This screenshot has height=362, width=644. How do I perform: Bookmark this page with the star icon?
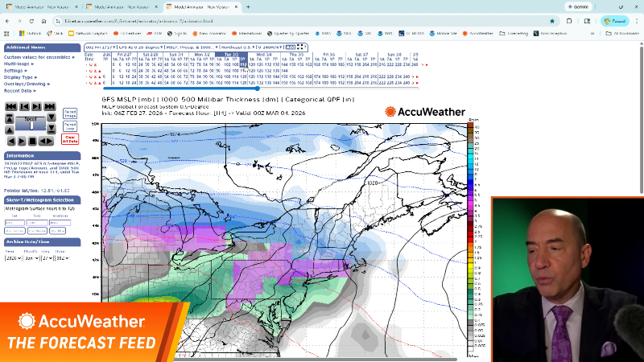(x=552, y=20)
